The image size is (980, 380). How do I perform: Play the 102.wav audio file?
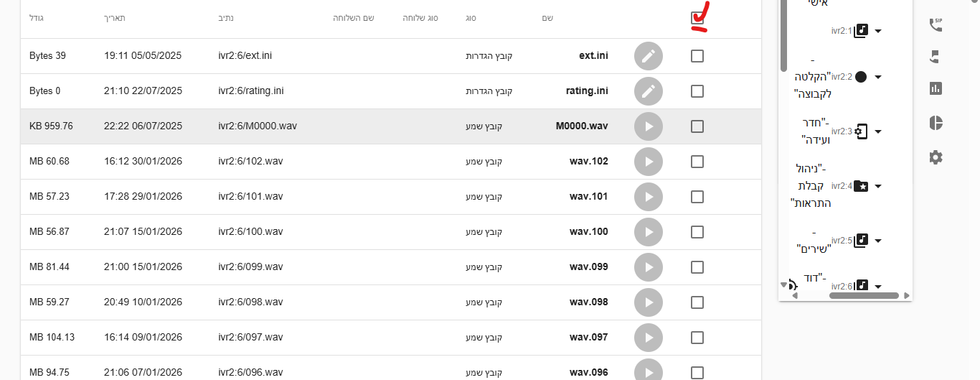[x=649, y=162]
